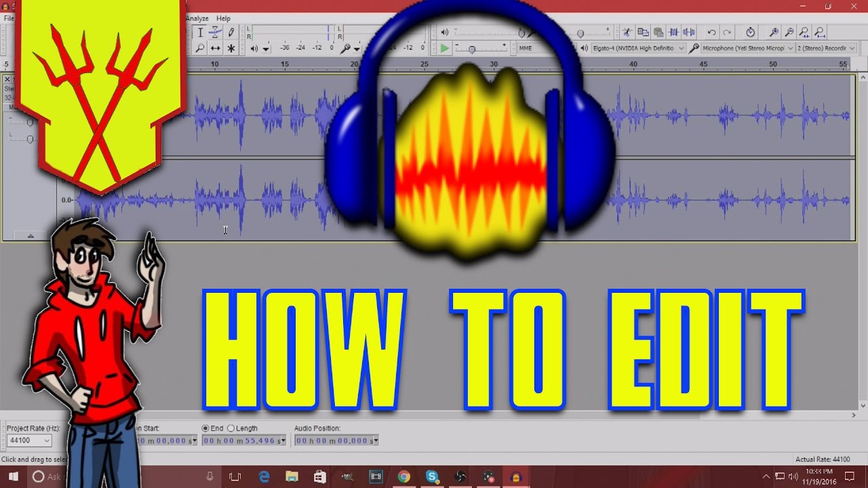Click the Audacity icon in the taskbar
868x488 pixels.
pyautogui.click(x=516, y=476)
